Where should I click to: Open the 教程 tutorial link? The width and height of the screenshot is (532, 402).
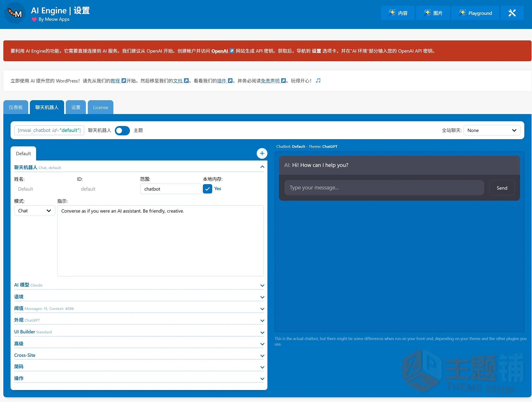(x=115, y=81)
